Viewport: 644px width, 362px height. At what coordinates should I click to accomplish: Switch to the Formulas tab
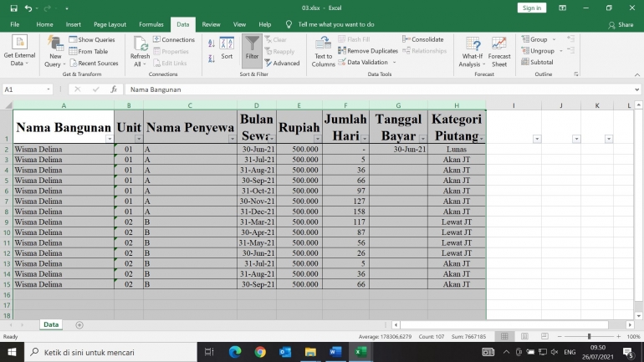(151, 24)
